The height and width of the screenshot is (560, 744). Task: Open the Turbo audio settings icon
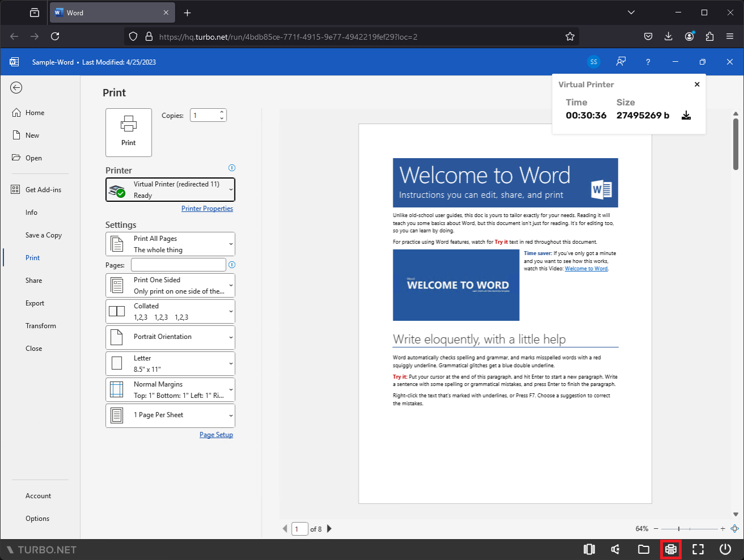[x=616, y=549]
